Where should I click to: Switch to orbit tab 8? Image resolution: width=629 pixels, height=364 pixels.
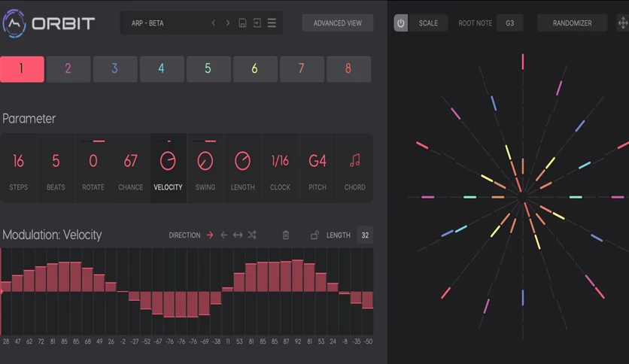(349, 69)
